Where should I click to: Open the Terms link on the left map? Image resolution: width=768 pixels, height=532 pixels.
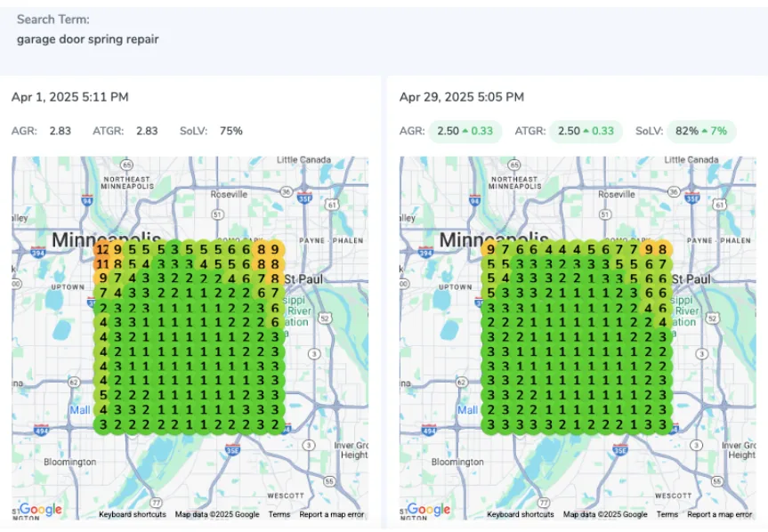[279, 514]
